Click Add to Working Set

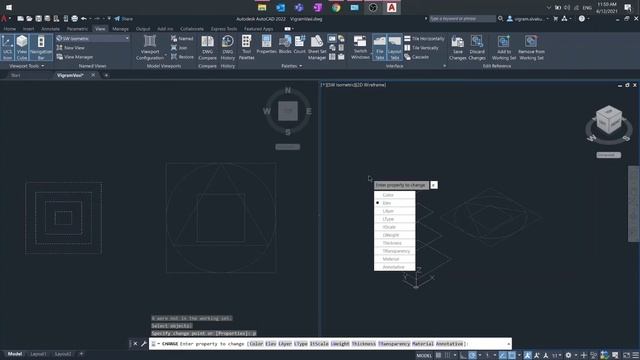(x=504, y=47)
